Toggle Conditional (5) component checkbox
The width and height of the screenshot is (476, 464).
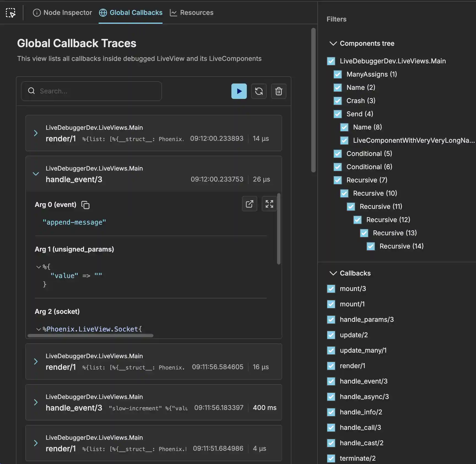[x=338, y=154]
